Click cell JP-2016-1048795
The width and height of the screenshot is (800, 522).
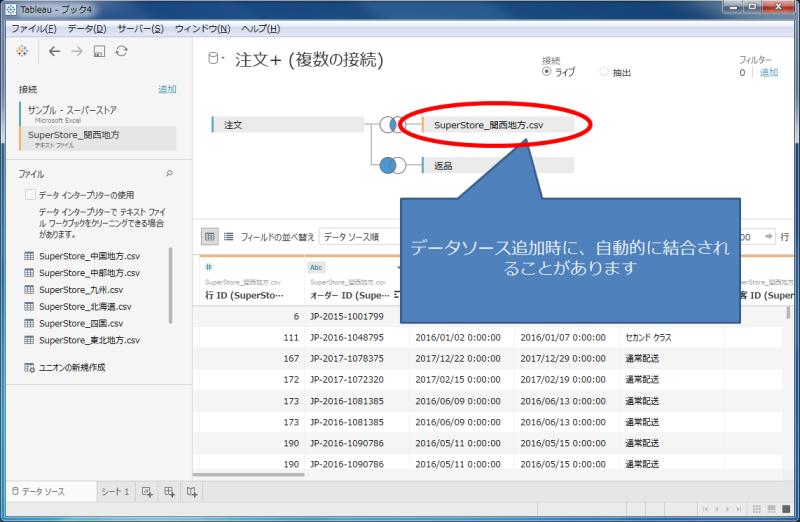click(347, 337)
